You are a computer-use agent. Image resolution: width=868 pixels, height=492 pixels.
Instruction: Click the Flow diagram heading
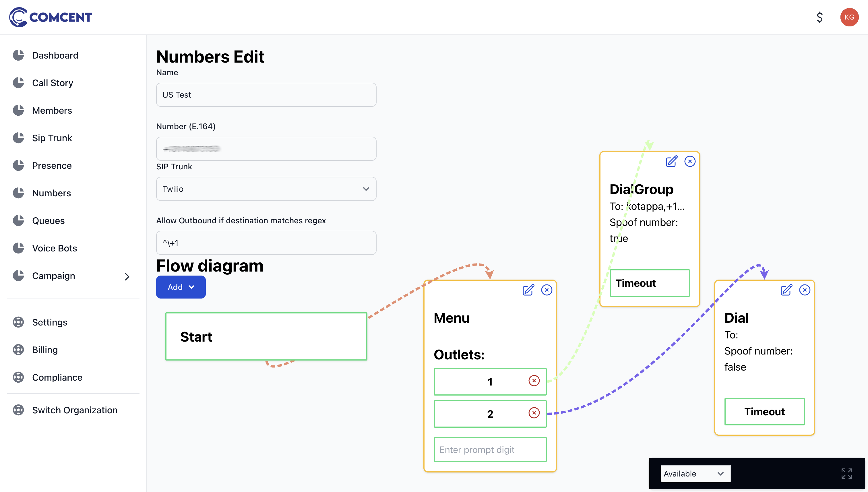(x=210, y=266)
